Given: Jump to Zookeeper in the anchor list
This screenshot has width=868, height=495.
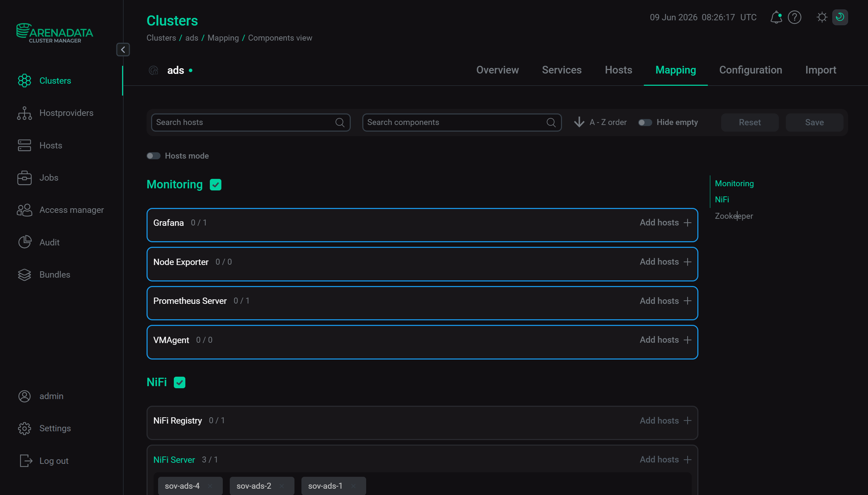Looking at the screenshot, I should tap(734, 216).
